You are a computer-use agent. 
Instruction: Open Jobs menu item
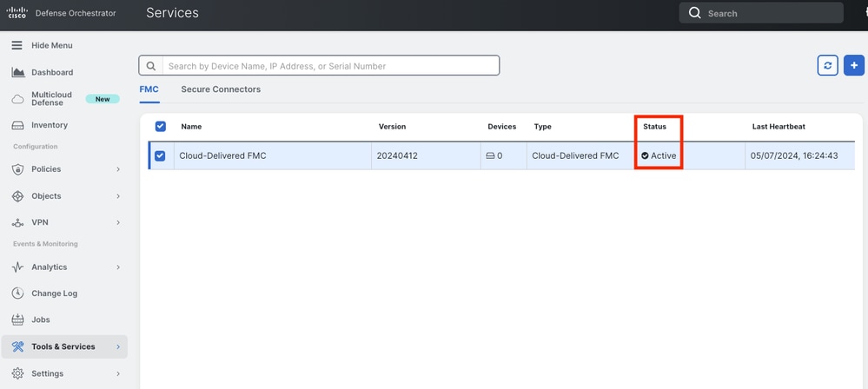(x=41, y=320)
